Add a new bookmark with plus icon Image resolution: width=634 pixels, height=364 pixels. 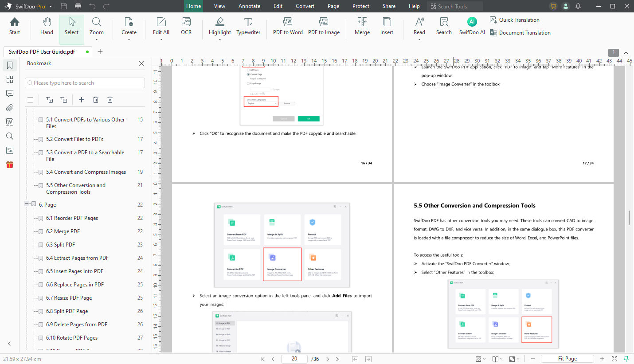click(82, 100)
